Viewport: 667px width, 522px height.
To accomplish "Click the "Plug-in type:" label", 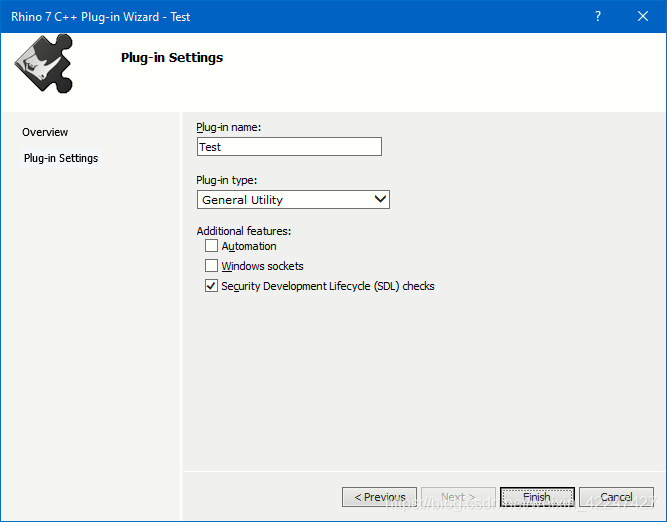I will click(227, 180).
